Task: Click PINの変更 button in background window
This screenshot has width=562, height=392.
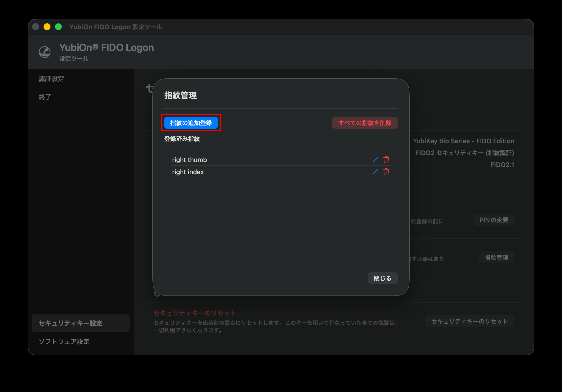Action: point(494,220)
